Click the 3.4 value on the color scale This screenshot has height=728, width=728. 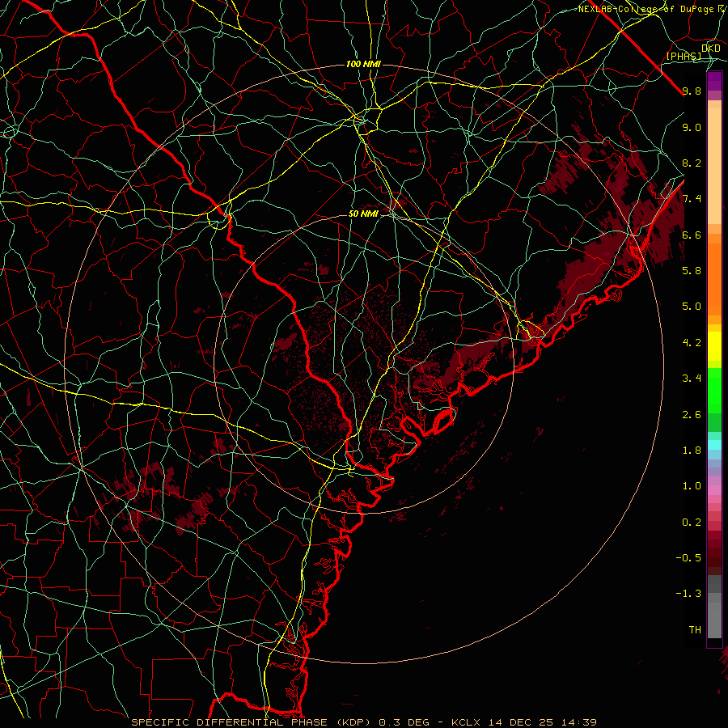[692, 379]
